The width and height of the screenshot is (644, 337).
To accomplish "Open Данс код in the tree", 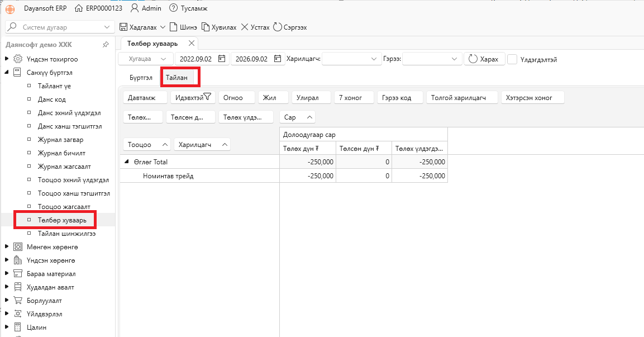I will 52,99.
